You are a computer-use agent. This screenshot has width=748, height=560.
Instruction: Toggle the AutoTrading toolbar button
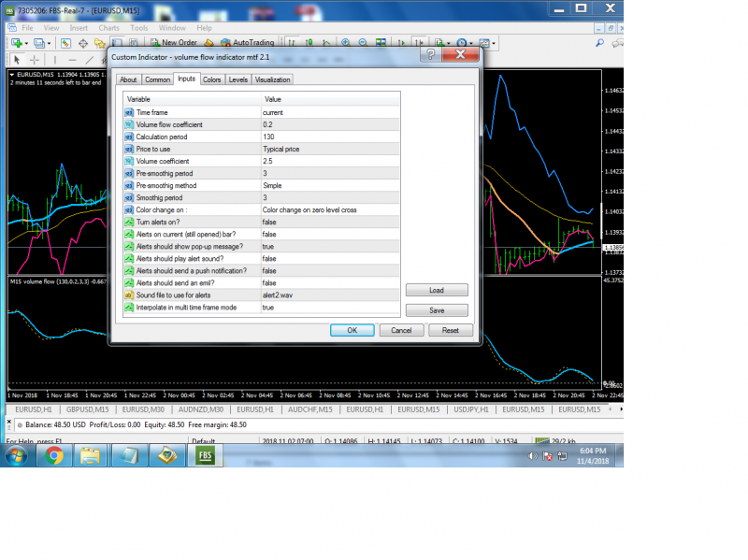248,43
